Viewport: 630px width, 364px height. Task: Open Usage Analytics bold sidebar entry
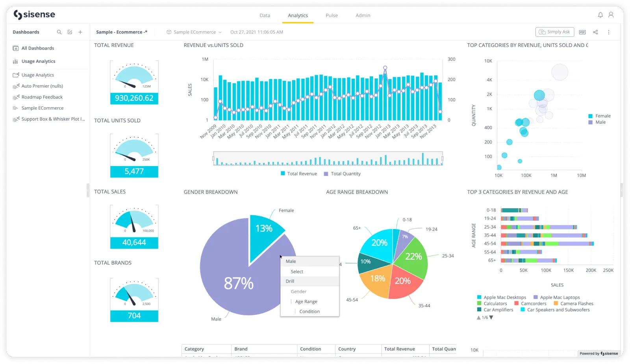38,61
